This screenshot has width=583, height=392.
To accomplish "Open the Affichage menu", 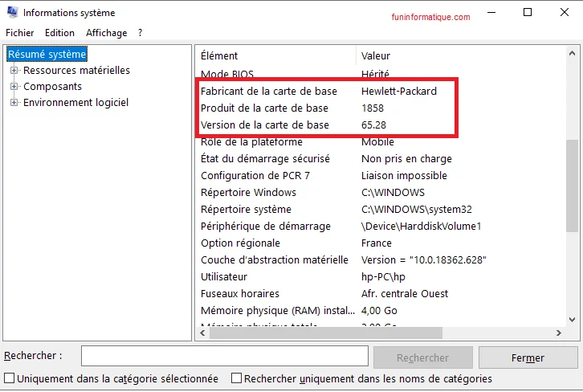I will pyautogui.click(x=106, y=33).
